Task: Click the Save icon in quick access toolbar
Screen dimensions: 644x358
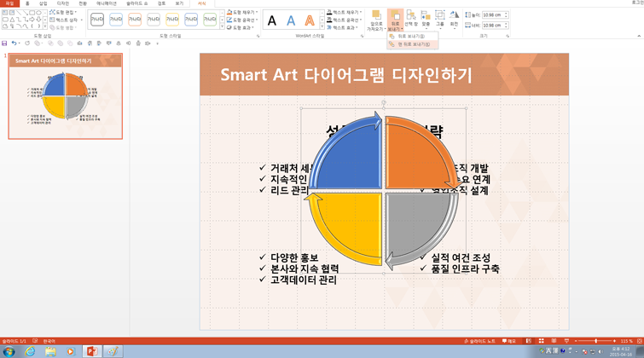Action: [4, 43]
